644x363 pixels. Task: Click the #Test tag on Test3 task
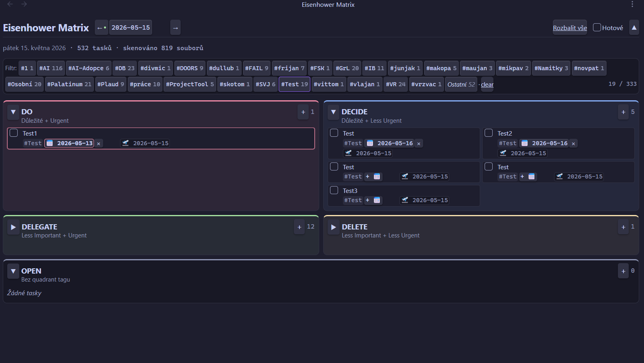click(x=353, y=200)
